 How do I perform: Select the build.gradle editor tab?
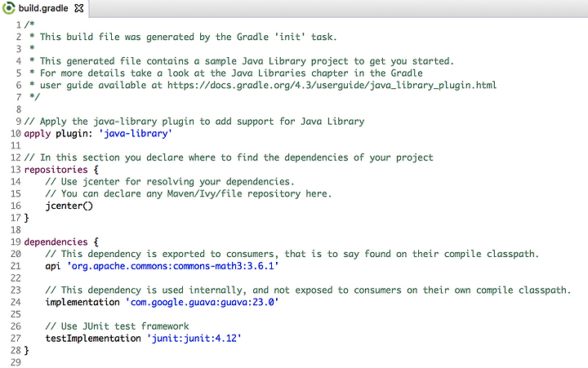(44, 8)
